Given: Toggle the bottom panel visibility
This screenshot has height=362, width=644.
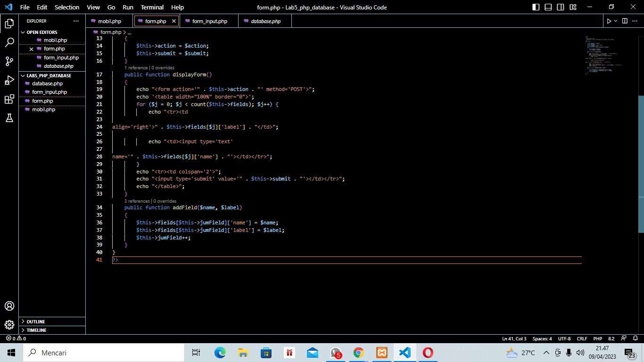Looking at the screenshot, I should point(547,7).
